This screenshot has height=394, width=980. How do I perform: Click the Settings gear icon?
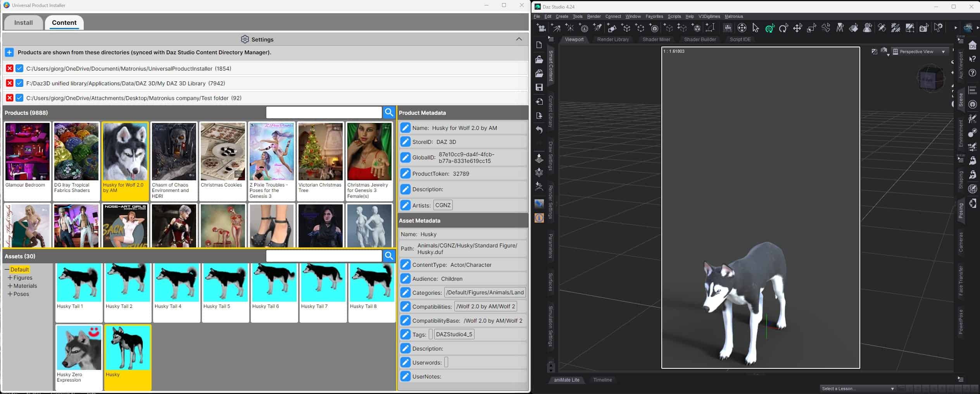[x=245, y=40]
